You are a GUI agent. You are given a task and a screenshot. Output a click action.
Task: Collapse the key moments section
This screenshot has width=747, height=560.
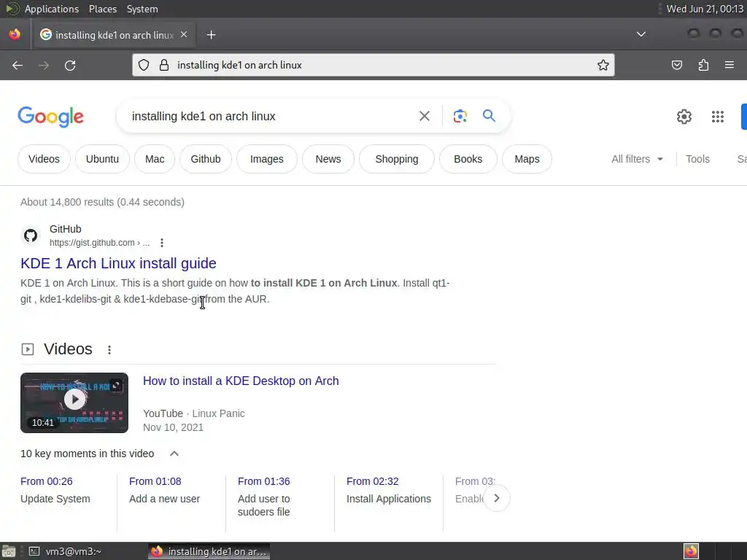tap(174, 454)
